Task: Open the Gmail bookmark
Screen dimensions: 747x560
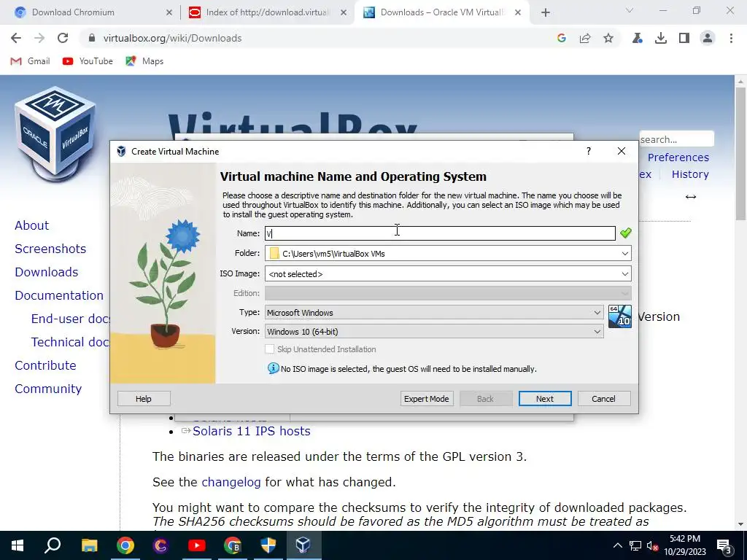Action: 30,61
